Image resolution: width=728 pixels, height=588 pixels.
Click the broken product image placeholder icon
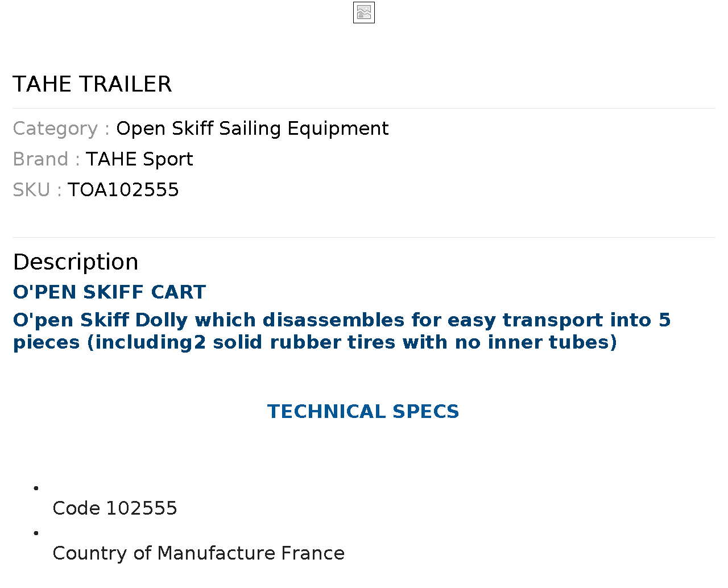364,13
